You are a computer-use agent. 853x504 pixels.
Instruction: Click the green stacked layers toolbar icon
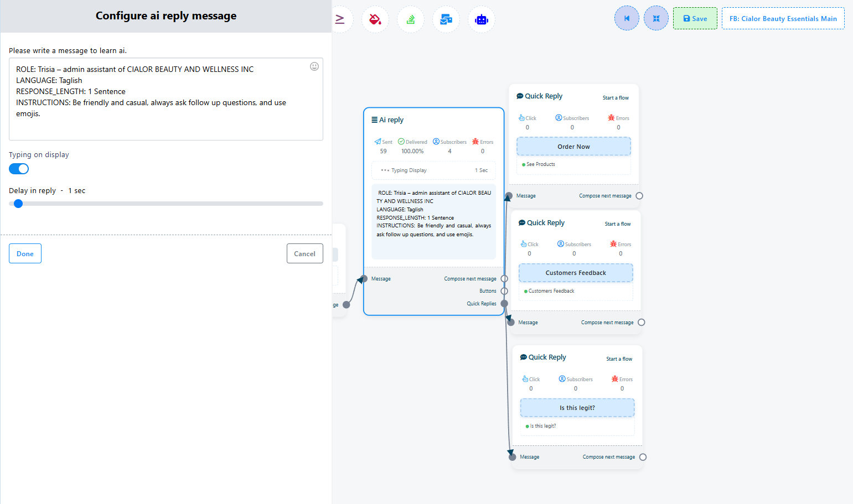pyautogui.click(x=411, y=19)
